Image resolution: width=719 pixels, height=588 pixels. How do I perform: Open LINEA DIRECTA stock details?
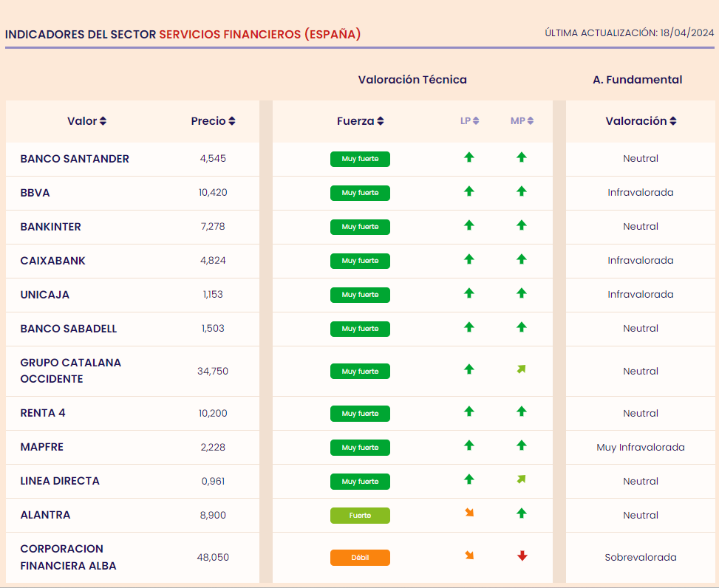[x=60, y=481]
